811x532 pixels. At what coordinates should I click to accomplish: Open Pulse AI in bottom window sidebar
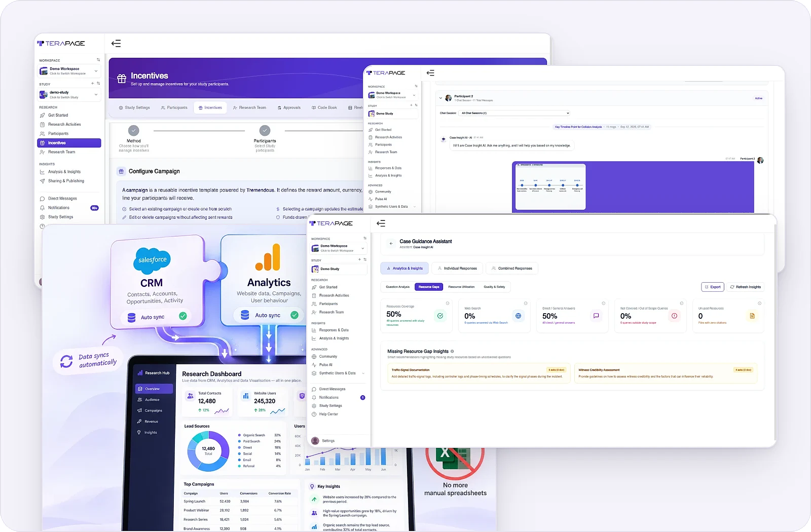[326, 365]
